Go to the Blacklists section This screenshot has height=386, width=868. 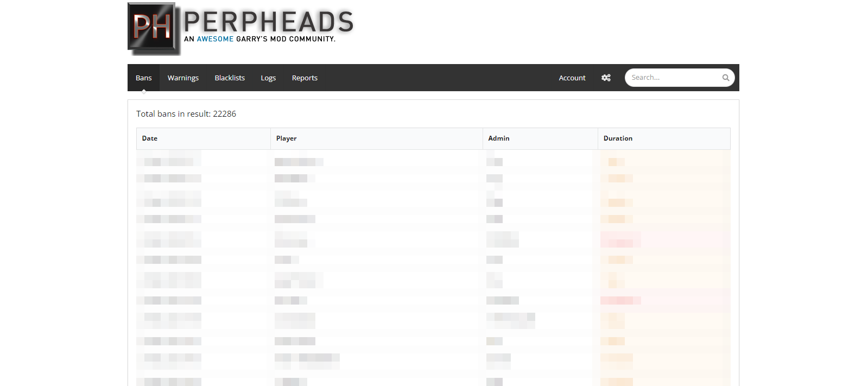230,78
